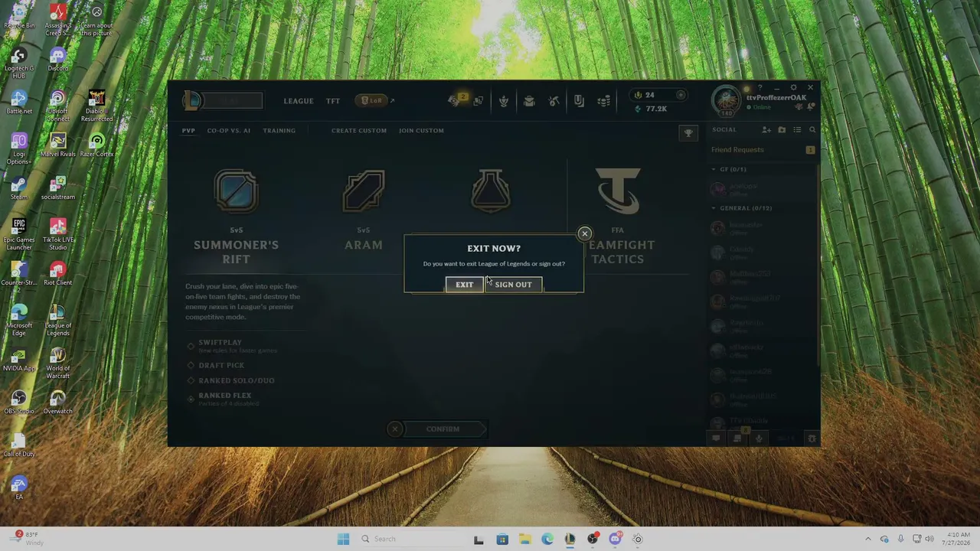
Task: Open the trophy button above social panel
Action: [688, 133]
